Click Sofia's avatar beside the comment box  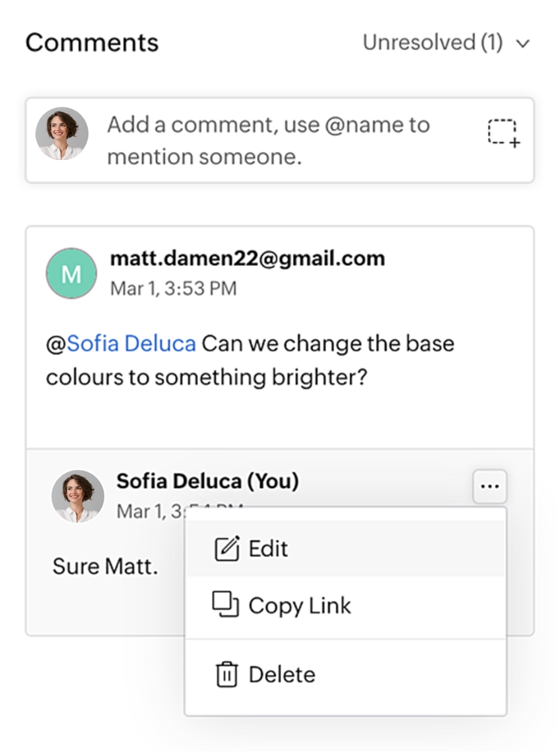coord(62,134)
